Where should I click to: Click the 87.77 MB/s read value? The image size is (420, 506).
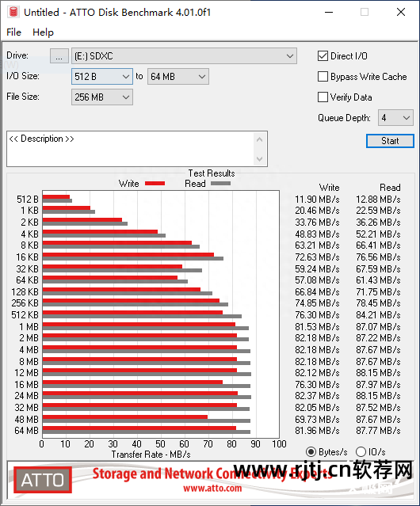point(378,431)
